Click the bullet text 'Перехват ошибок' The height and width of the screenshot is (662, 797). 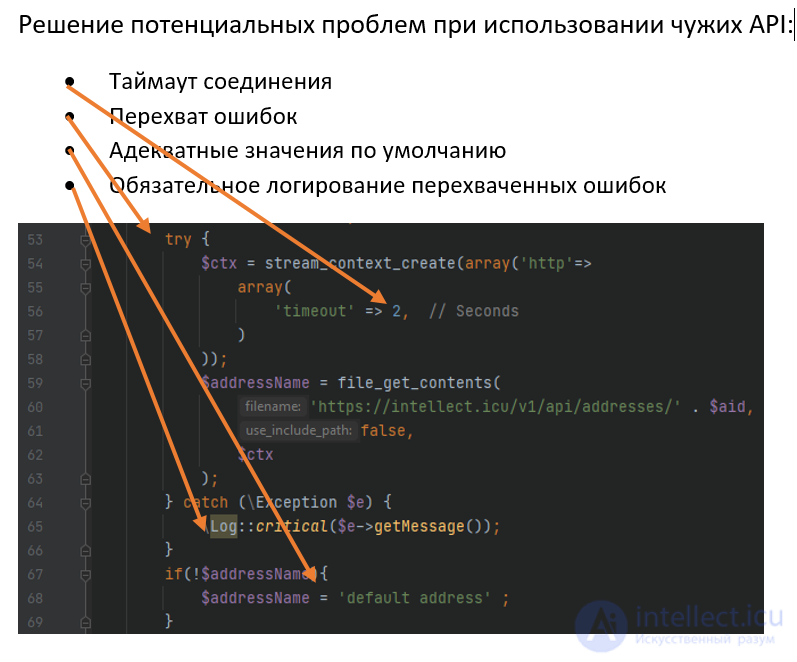tap(203, 116)
